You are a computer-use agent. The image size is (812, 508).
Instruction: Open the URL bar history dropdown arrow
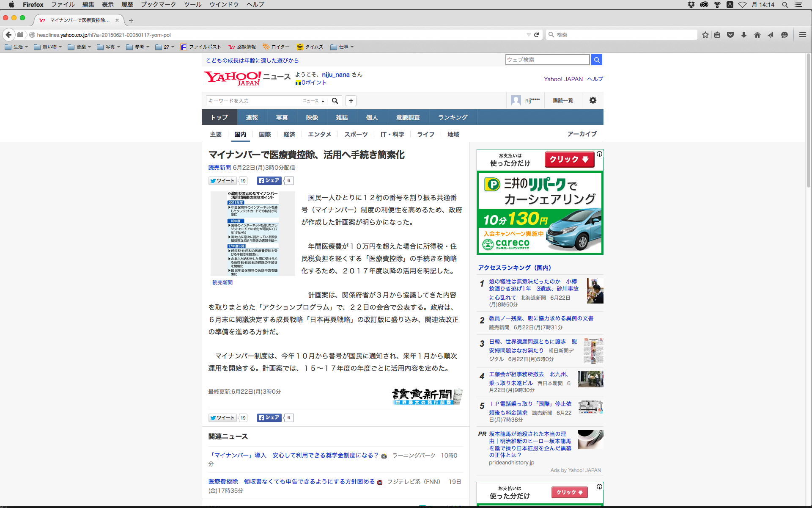pos(528,35)
